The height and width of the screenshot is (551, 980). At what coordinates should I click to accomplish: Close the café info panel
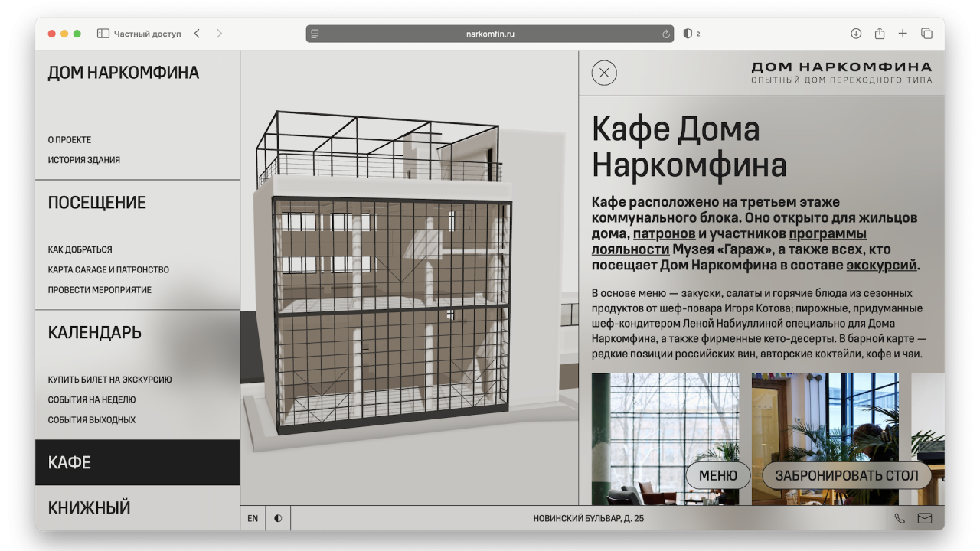604,73
